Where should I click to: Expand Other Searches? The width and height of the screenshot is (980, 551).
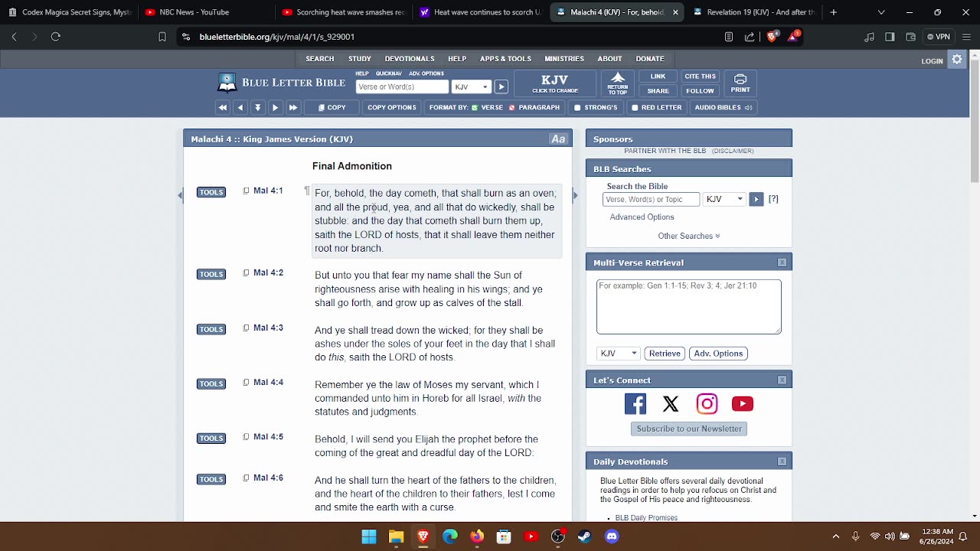(689, 236)
